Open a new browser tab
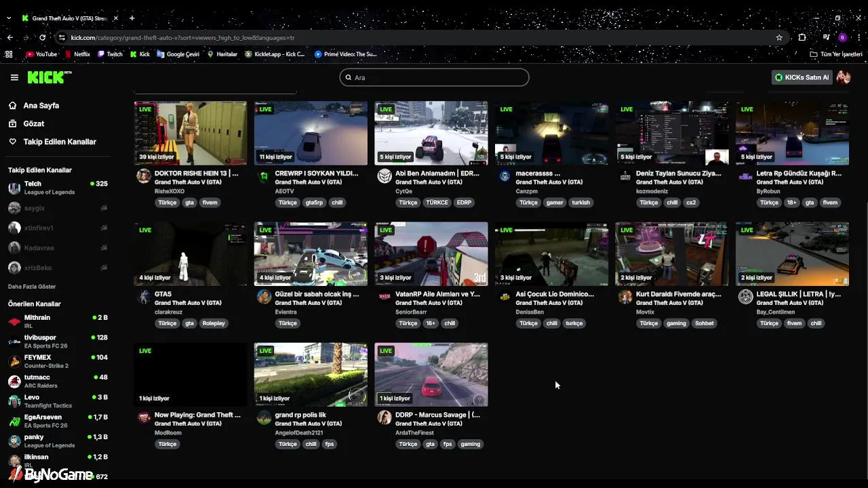Viewport: 868px width, 488px height. [132, 18]
